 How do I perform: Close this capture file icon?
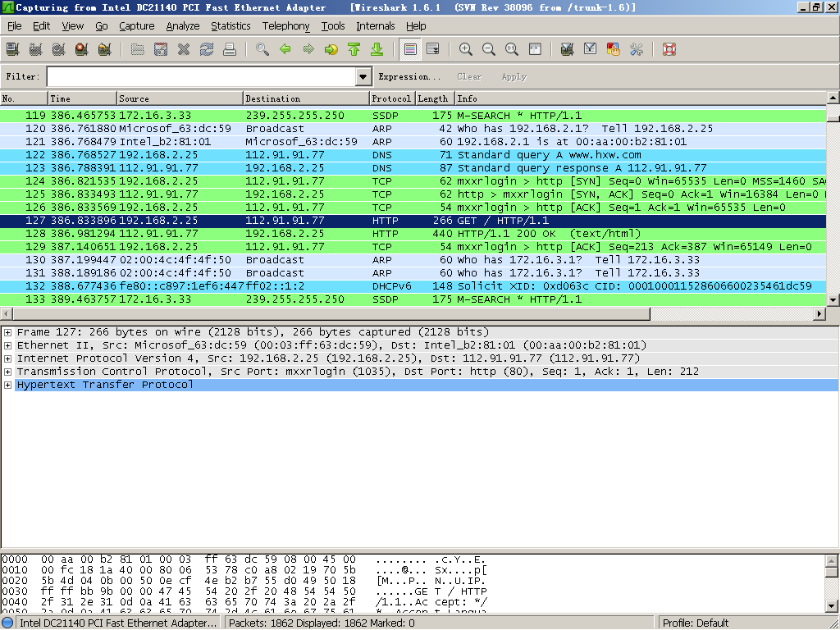point(184,50)
